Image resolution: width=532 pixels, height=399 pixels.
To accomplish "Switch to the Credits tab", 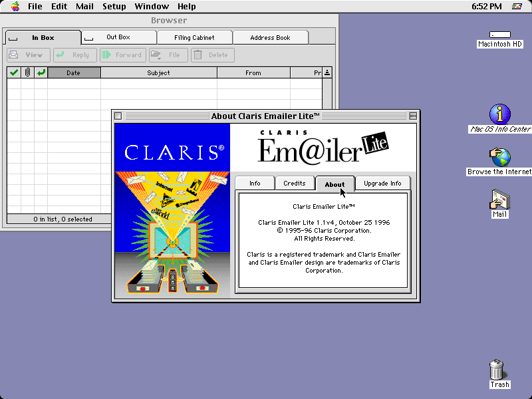I will [295, 184].
